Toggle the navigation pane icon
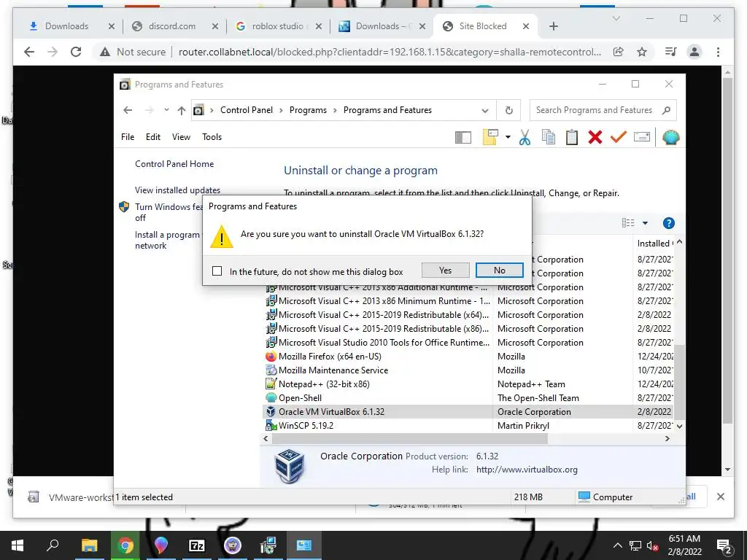 [463, 138]
